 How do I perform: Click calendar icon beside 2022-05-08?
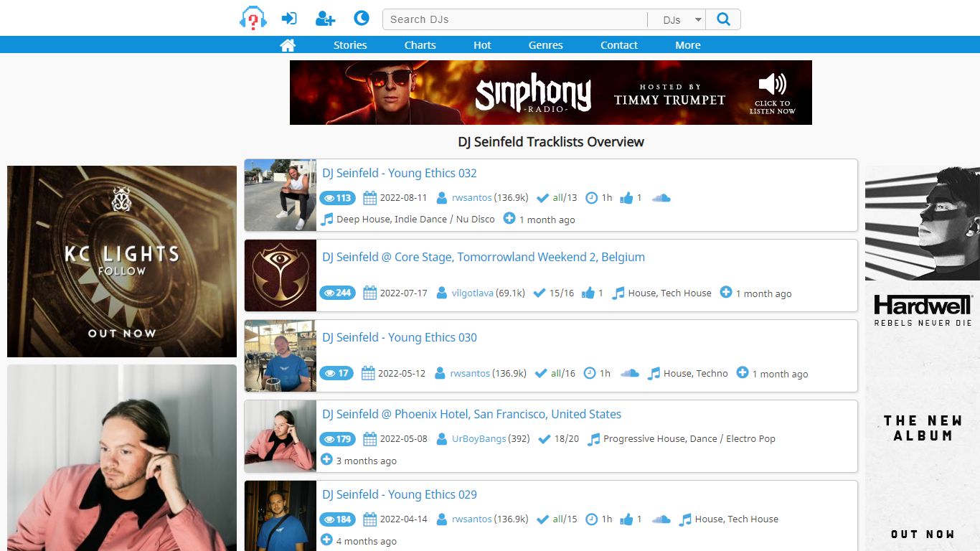tap(369, 439)
